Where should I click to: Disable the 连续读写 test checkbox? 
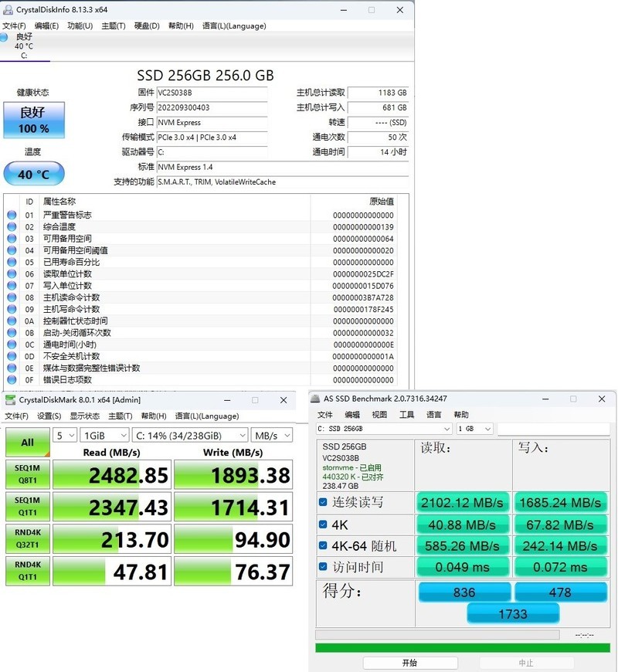point(321,502)
